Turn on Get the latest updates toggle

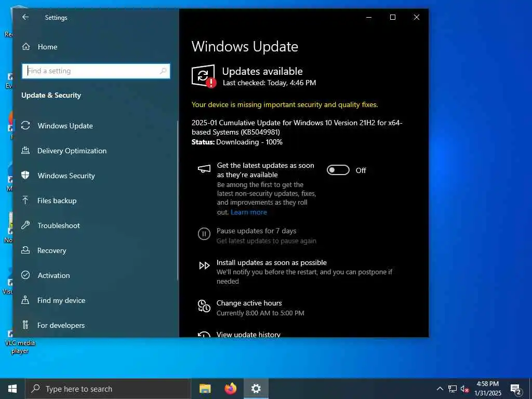point(338,170)
